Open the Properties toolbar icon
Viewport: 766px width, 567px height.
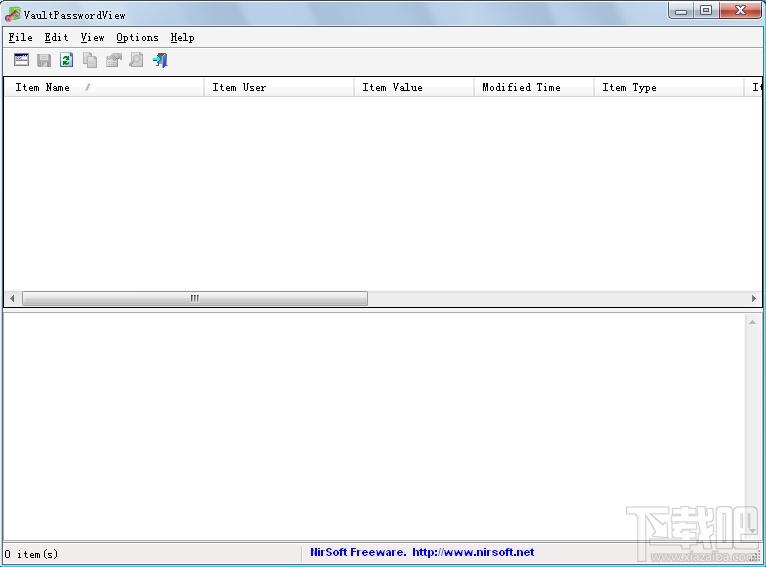[x=113, y=60]
